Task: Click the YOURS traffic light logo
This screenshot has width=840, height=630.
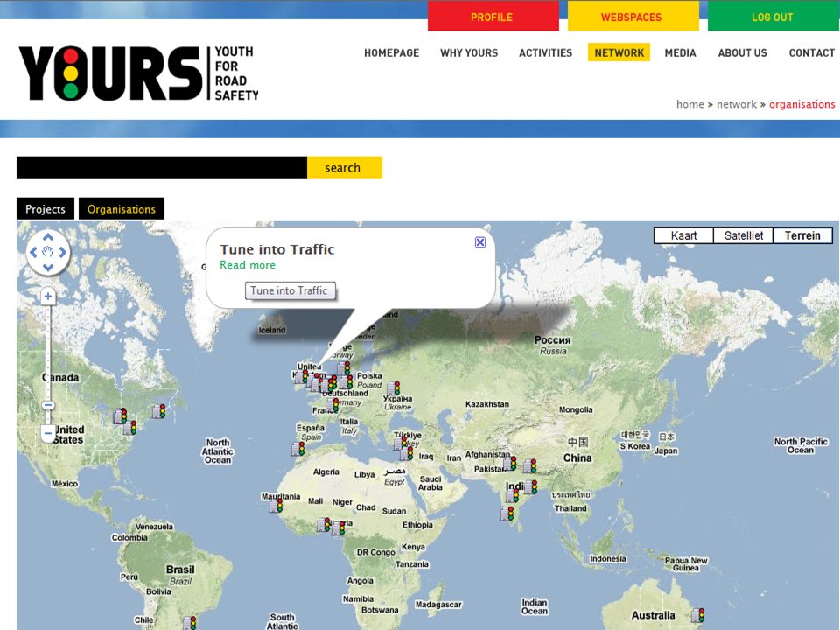Action: coord(139,73)
